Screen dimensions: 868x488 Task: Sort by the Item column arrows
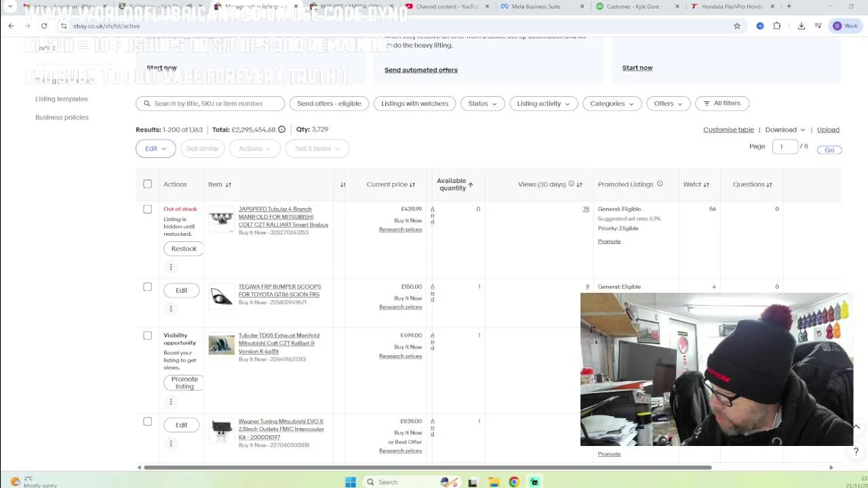point(229,184)
